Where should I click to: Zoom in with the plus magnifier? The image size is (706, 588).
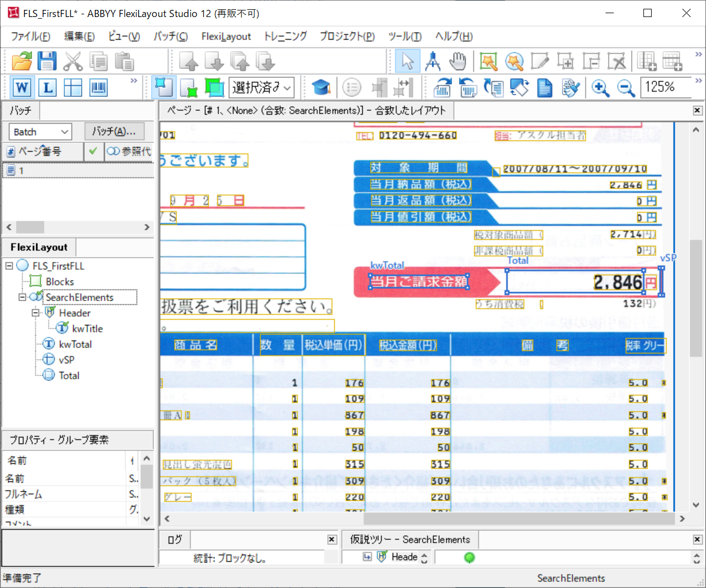[600, 87]
